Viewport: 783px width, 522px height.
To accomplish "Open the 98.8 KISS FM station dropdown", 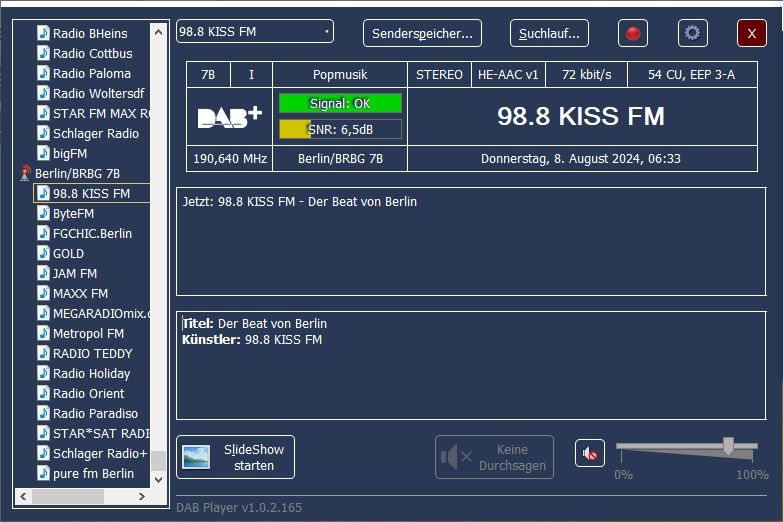I will 255,32.
